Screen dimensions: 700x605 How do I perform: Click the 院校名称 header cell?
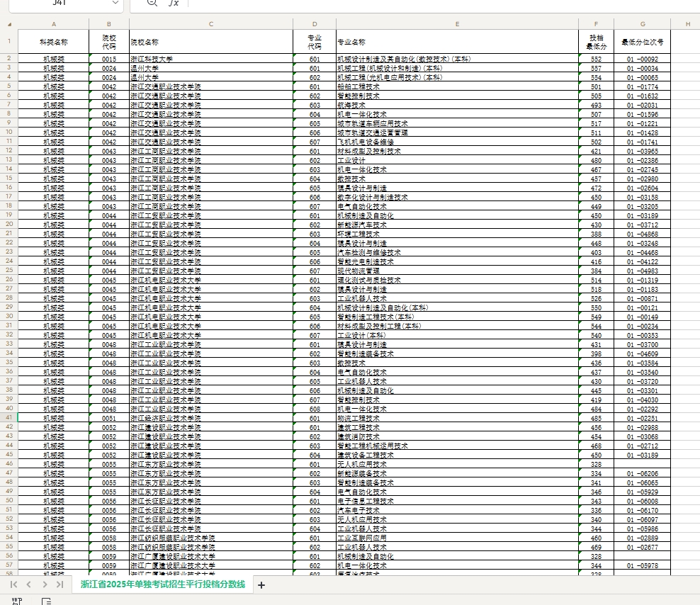[211, 42]
